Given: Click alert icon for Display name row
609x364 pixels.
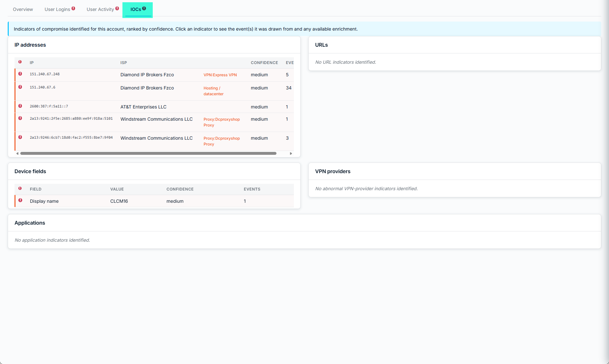Looking at the screenshot, I should point(20,200).
